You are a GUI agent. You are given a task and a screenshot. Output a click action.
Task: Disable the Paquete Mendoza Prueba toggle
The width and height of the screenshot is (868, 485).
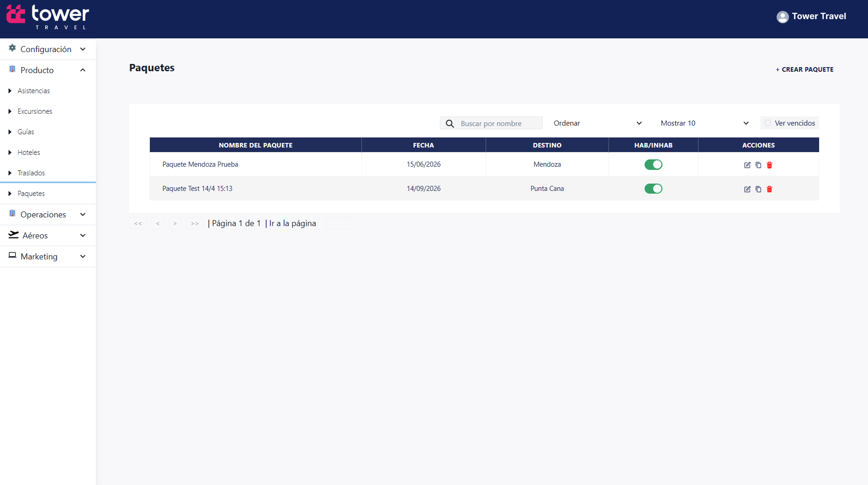[653, 164]
